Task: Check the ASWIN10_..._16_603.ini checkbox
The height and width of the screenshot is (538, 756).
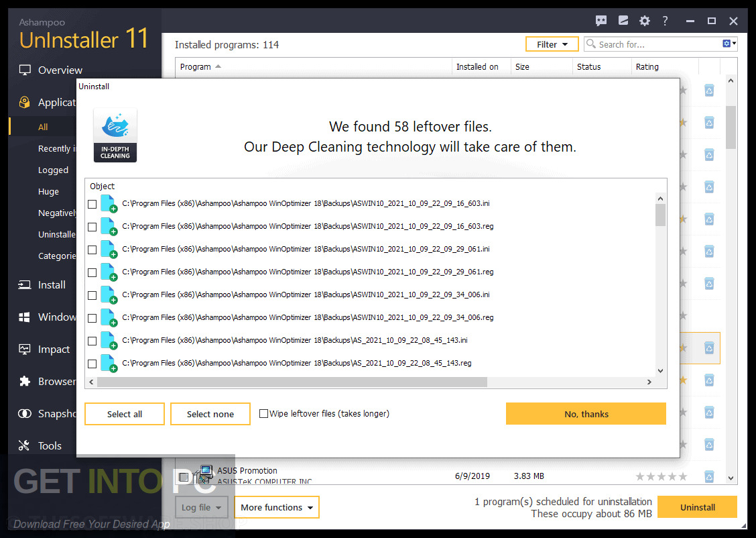Action: pyautogui.click(x=92, y=204)
